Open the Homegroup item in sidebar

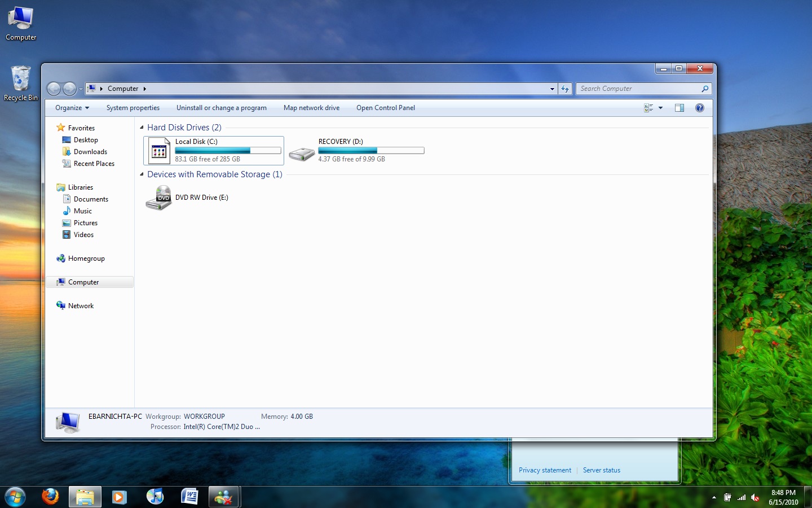click(86, 259)
